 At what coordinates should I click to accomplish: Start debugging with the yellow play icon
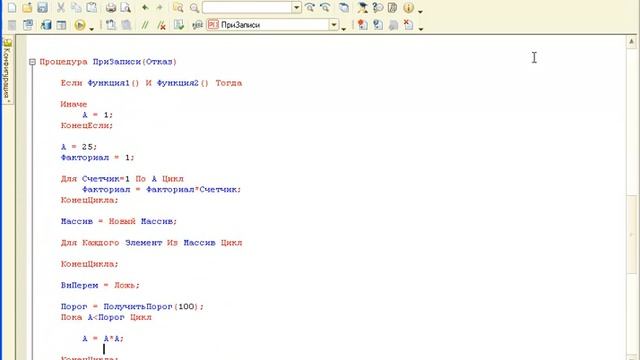point(80,25)
